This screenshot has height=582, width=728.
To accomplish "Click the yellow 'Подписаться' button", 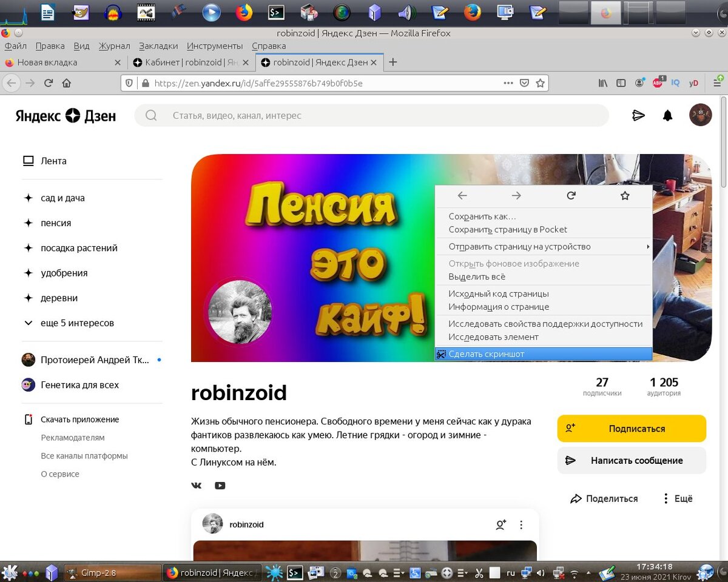I will (x=632, y=429).
